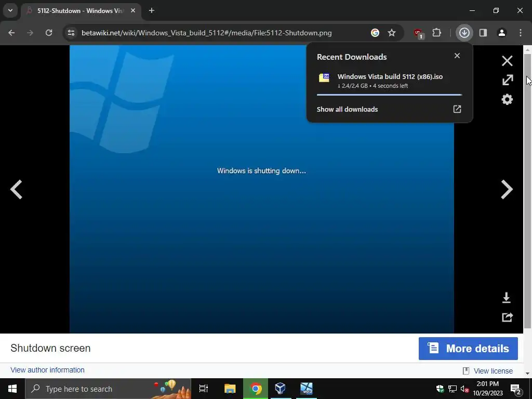Viewport: 532px width, 399px height.
Task: Open File Explorer from taskbar
Action: tap(230, 389)
